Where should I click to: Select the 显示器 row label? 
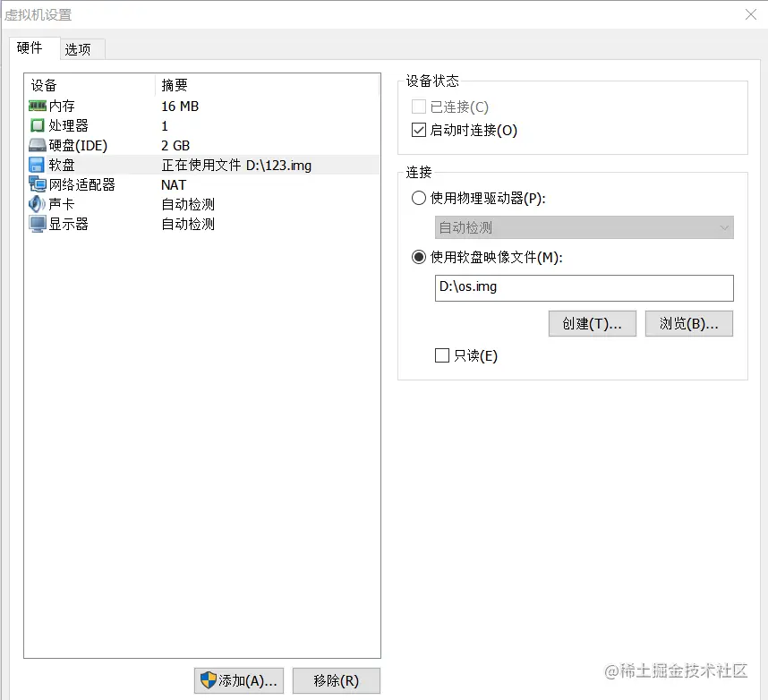[69, 224]
